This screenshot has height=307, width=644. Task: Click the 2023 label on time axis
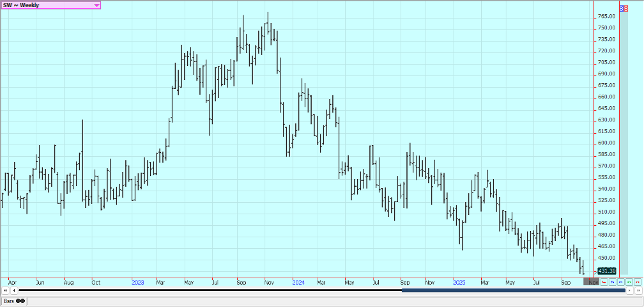[138, 282]
